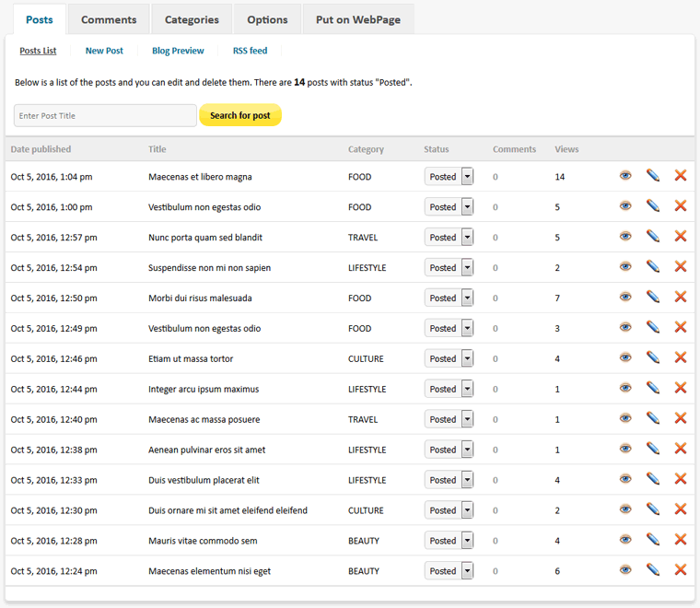
Task: Select the 'Duis ornare mi sit amet eleifend eleifend' title
Action: point(227,510)
